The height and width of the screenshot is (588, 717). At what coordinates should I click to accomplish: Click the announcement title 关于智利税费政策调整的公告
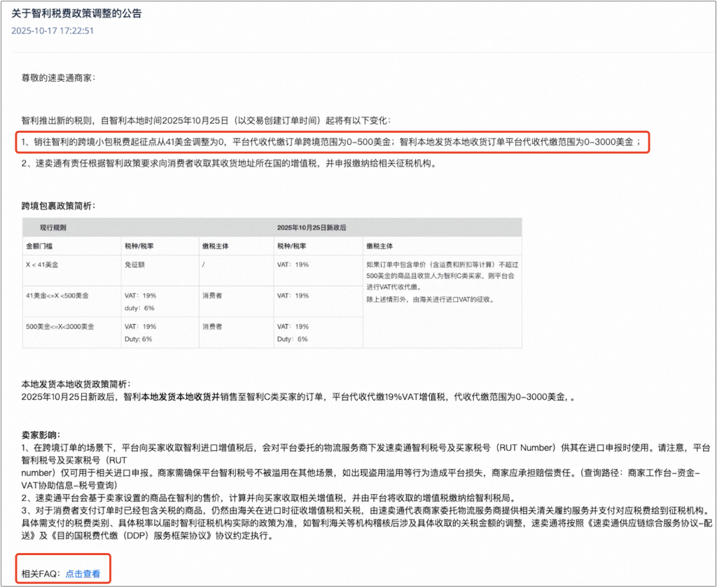click(x=77, y=12)
